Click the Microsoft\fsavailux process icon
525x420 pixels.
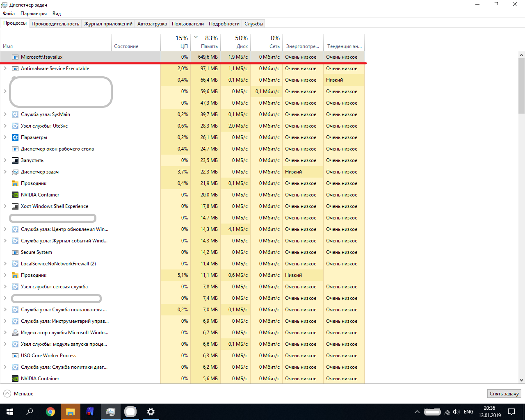pos(15,57)
